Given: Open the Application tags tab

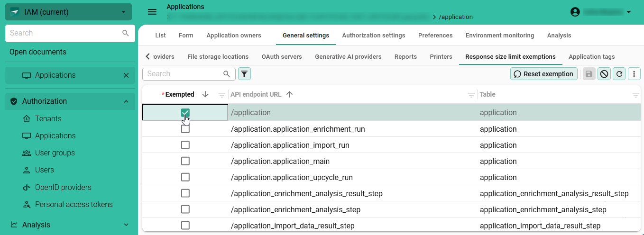Looking at the screenshot, I should click(591, 57).
